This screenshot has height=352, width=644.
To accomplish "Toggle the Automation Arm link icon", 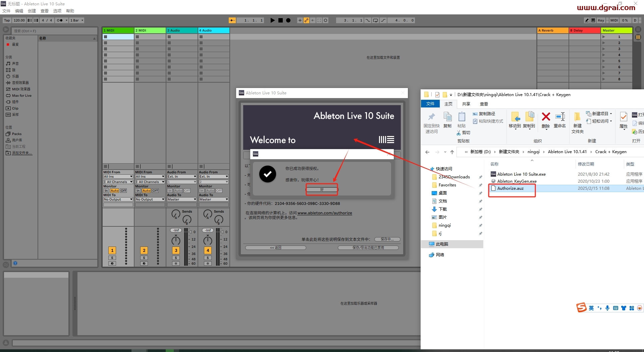I will pyautogui.click(x=306, y=20).
